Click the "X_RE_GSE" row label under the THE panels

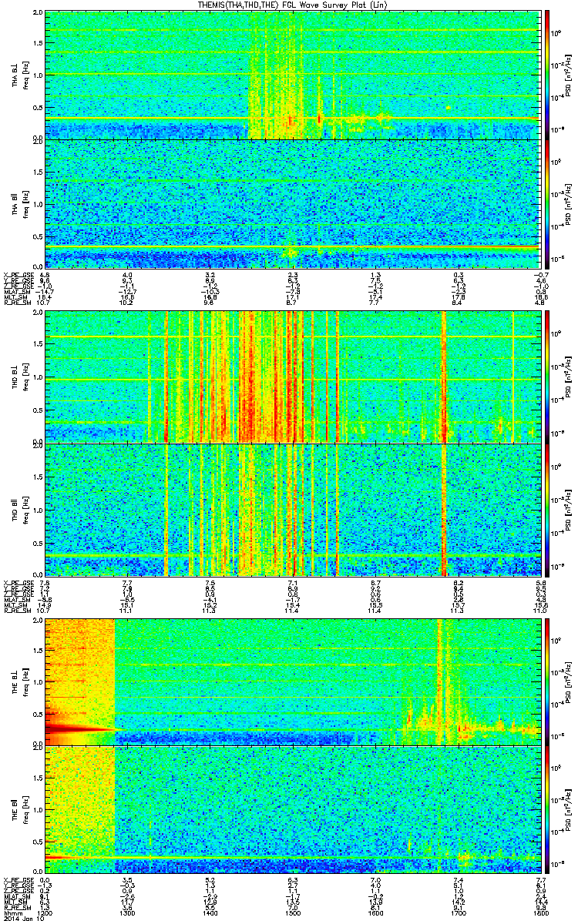tap(17, 879)
